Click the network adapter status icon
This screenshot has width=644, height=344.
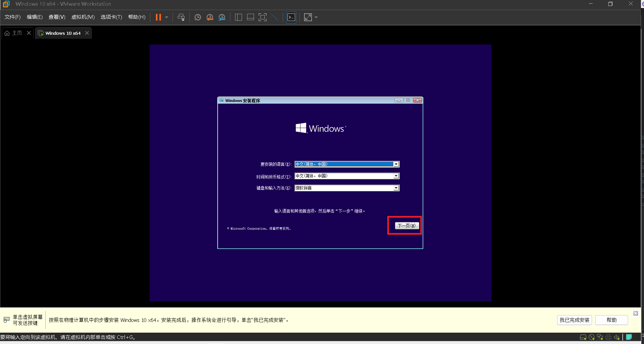600,337
